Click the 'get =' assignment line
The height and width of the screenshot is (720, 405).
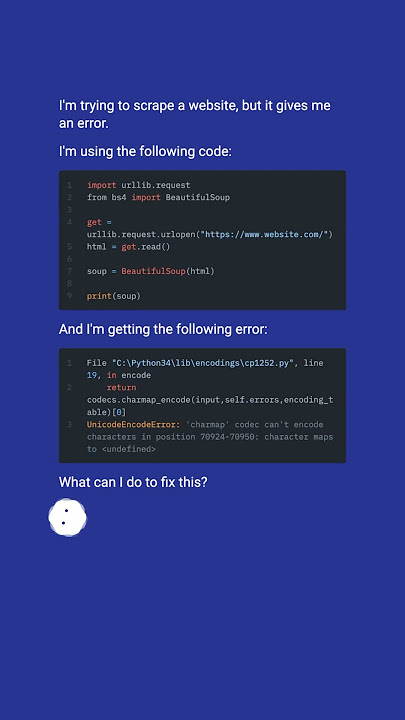click(99, 222)
